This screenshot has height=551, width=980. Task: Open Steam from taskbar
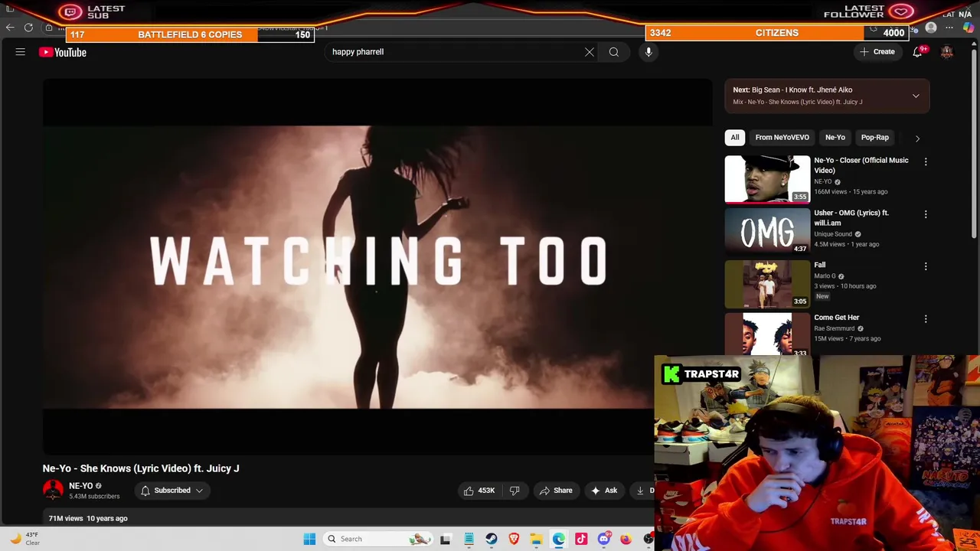[x=492, y=539]
